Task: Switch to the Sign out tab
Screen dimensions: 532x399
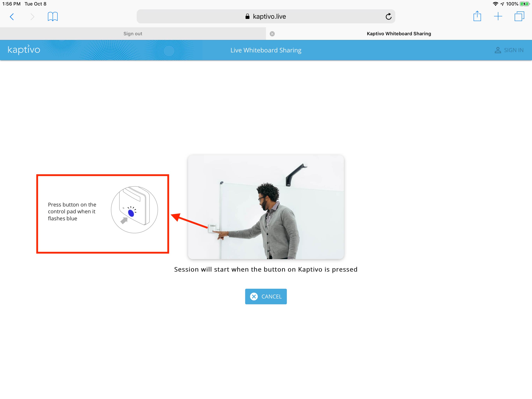Action: 133,34
